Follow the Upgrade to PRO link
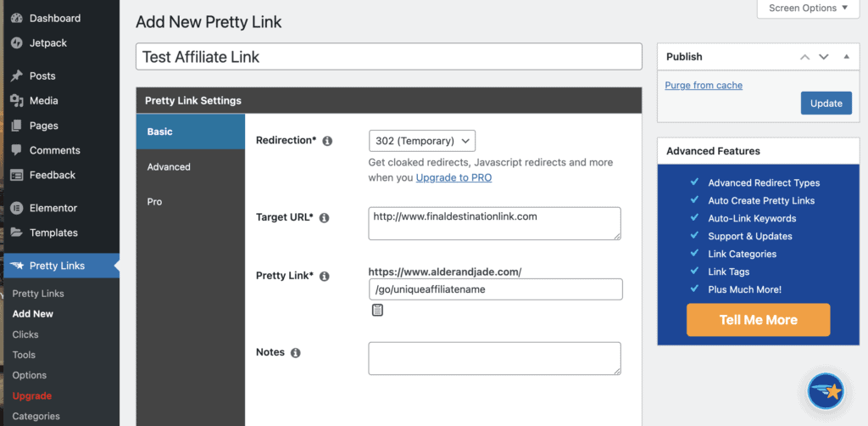 (454, 178)
